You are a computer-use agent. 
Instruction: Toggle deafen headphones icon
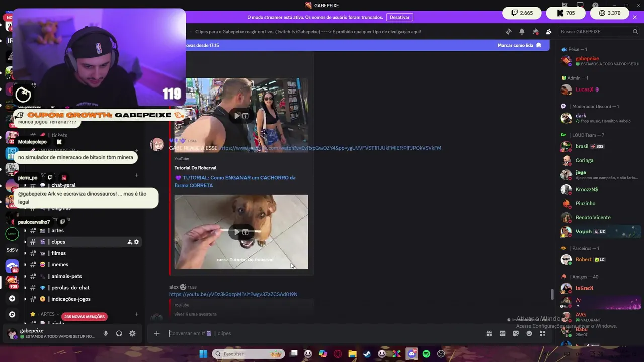(x=119, y=333)
